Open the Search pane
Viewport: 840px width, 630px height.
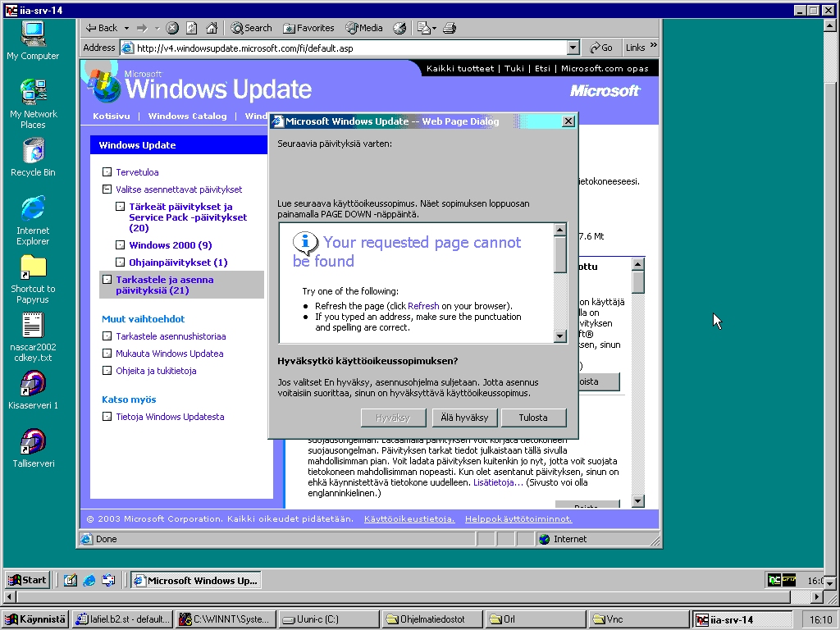click(251, 28)
